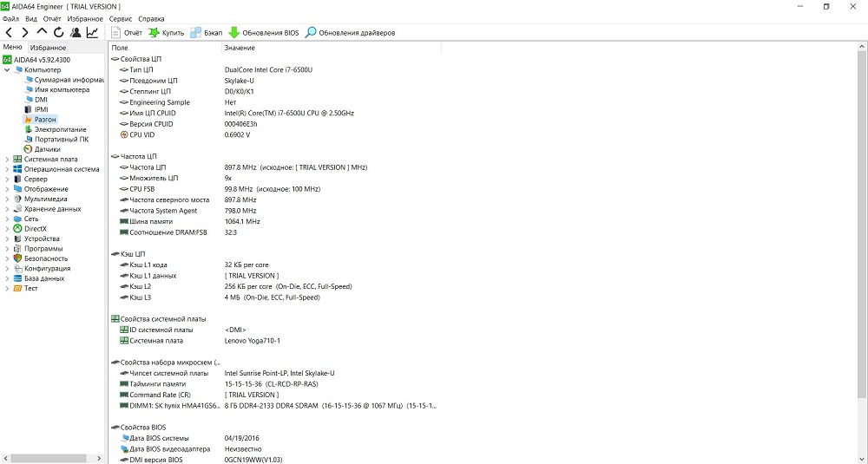Screen dimensions: 868x464
Task: Open Обновления BIOS toolbar item
Action: (x=264, y=33)
